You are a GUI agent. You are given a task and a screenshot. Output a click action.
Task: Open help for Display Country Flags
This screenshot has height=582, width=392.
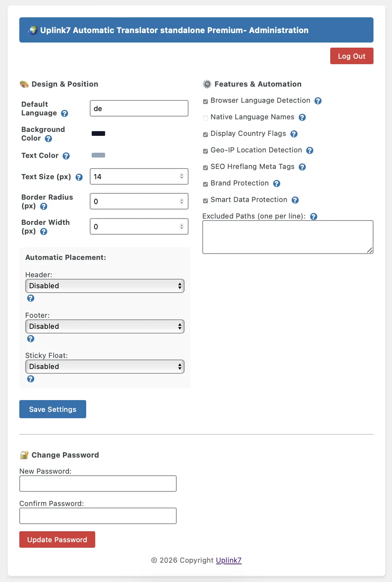pos(294,134)
